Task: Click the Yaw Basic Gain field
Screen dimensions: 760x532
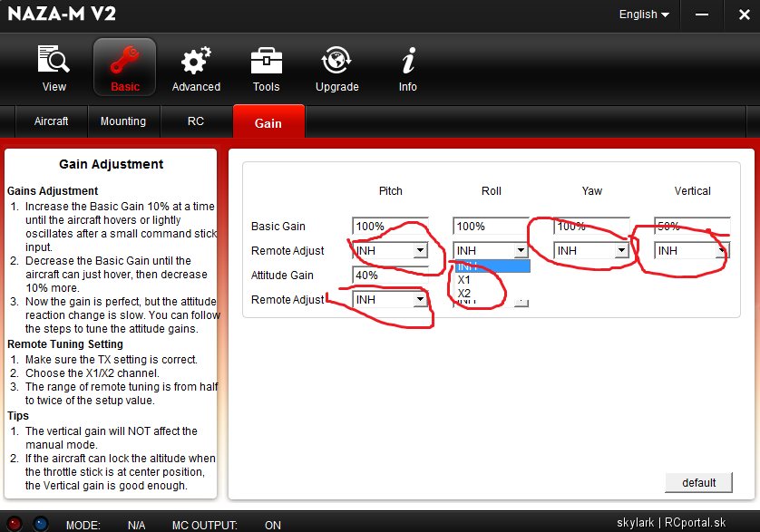Action: click(x=591, y=227)
